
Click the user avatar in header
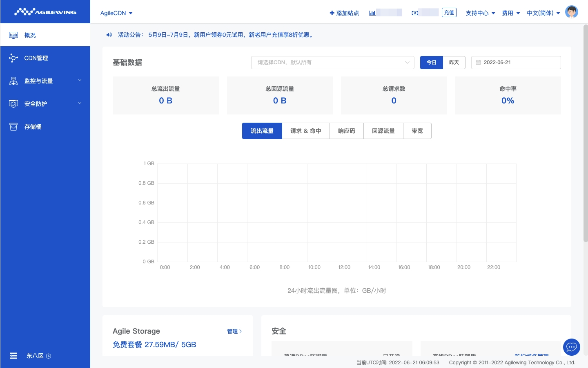point(571,12)
